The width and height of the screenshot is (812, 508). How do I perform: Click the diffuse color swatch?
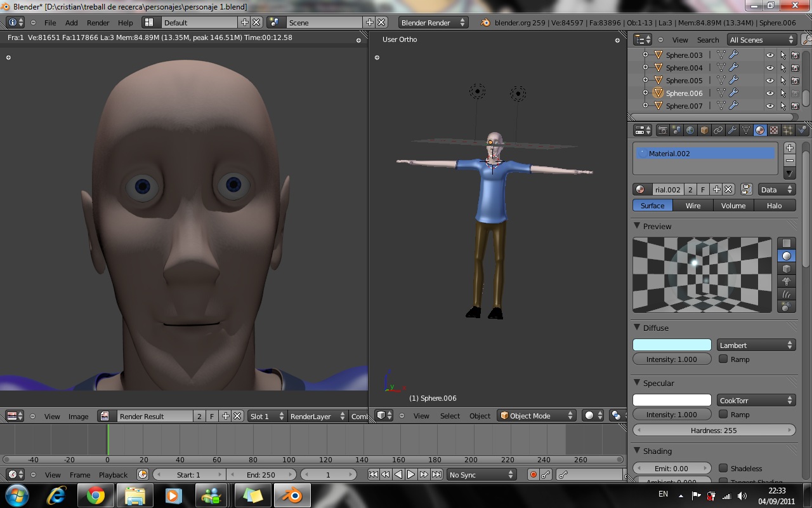point(672,345)
